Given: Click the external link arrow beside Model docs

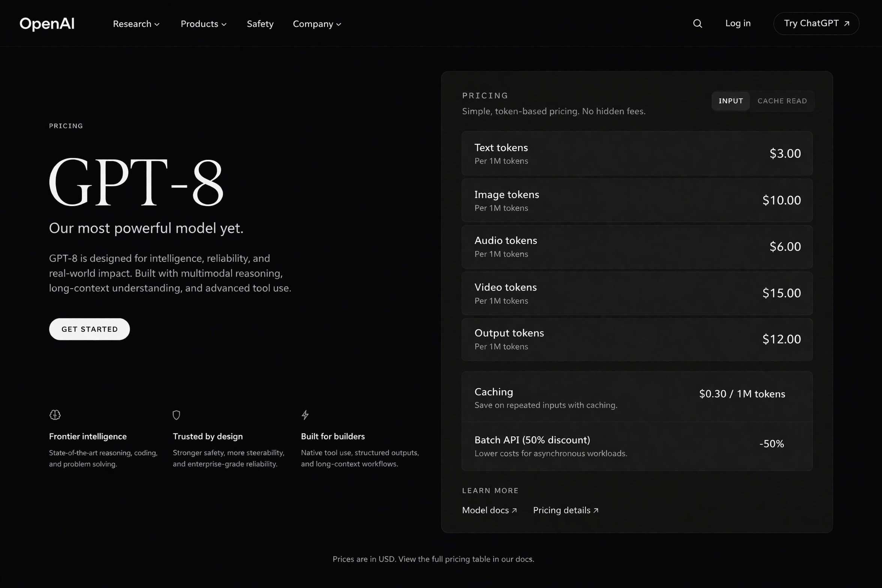Looking at the screenshot, I should 515,510.
